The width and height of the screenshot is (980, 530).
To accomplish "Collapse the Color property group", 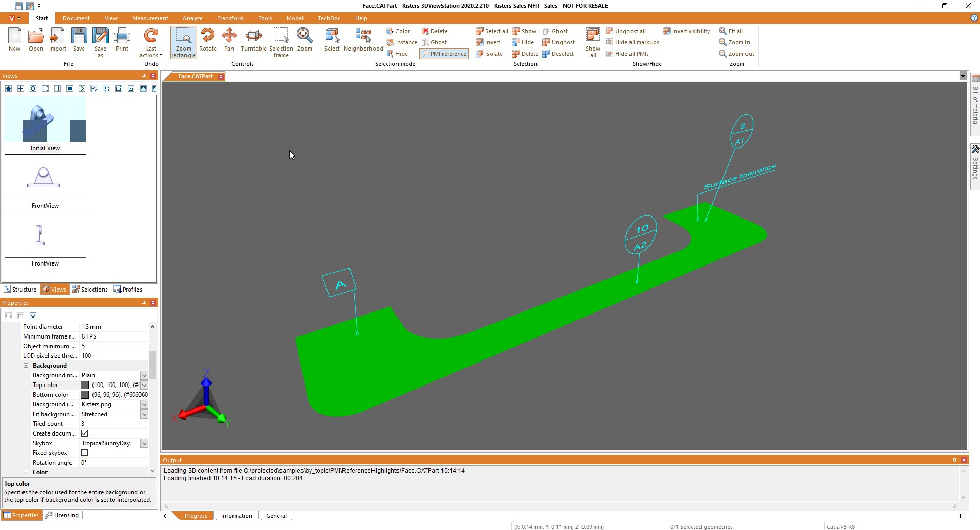I will (x=26, y=472).
